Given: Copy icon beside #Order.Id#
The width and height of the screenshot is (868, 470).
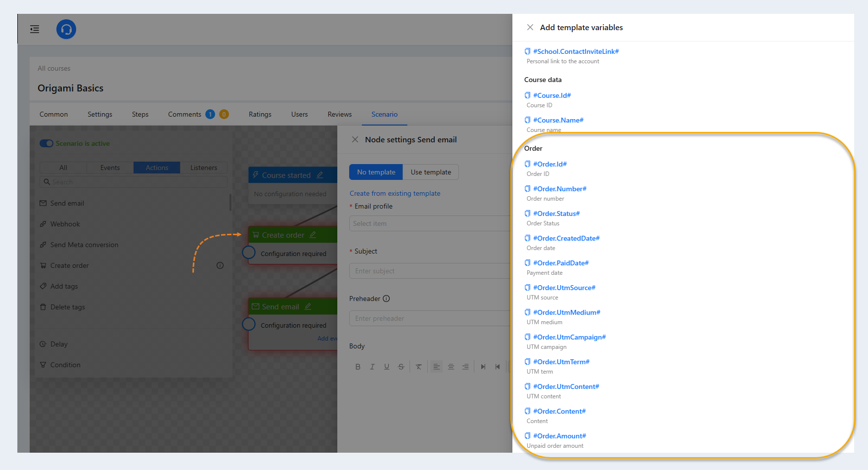Looking at the screenshot, I should [528, 164].
